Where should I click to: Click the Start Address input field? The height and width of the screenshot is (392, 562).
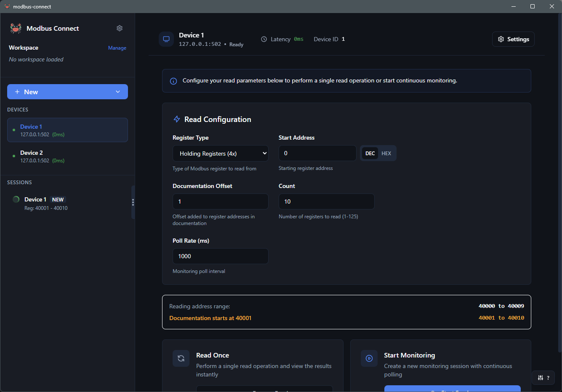pos(317,154)
